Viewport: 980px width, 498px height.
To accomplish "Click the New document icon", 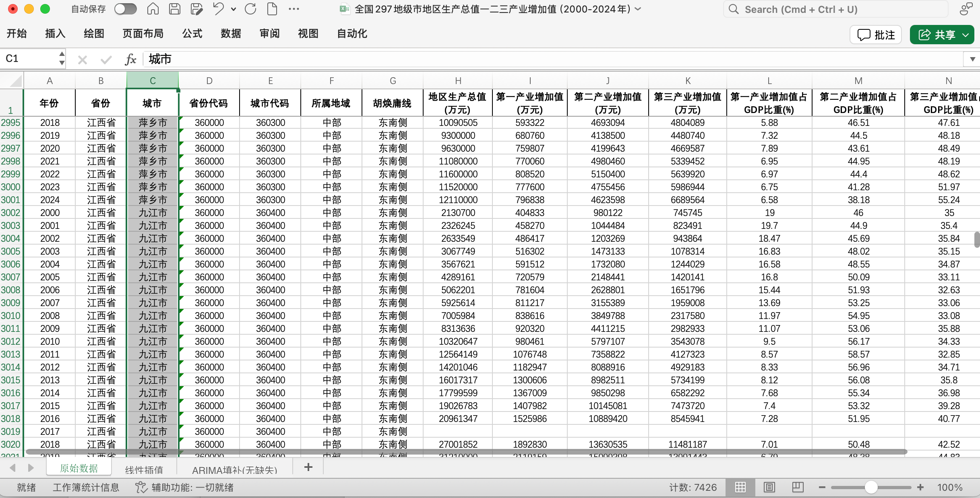I will coord(272,9).
